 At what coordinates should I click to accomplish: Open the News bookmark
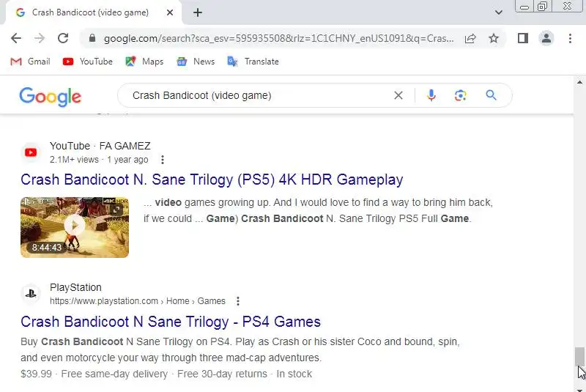coord(196,62)
